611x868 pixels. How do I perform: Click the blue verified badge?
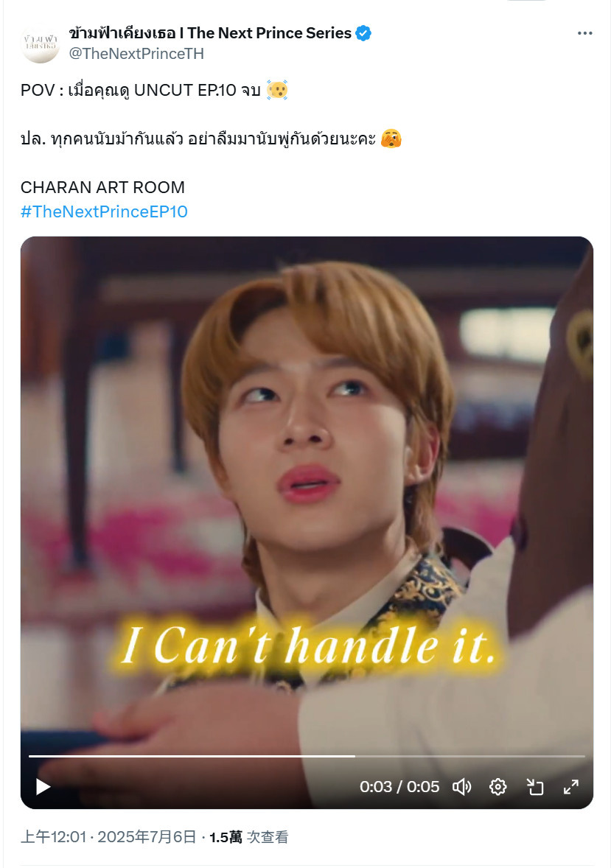(x=363, y=33)
